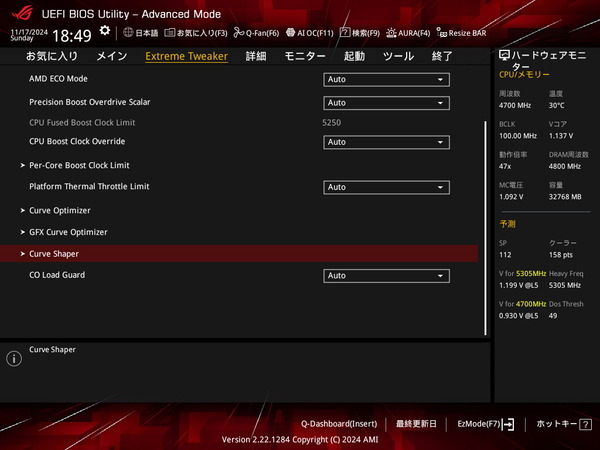Click Q-Dashboard(Insert) at the bottom
Viewport: 600px width, 450px height.
pos(339,424)
